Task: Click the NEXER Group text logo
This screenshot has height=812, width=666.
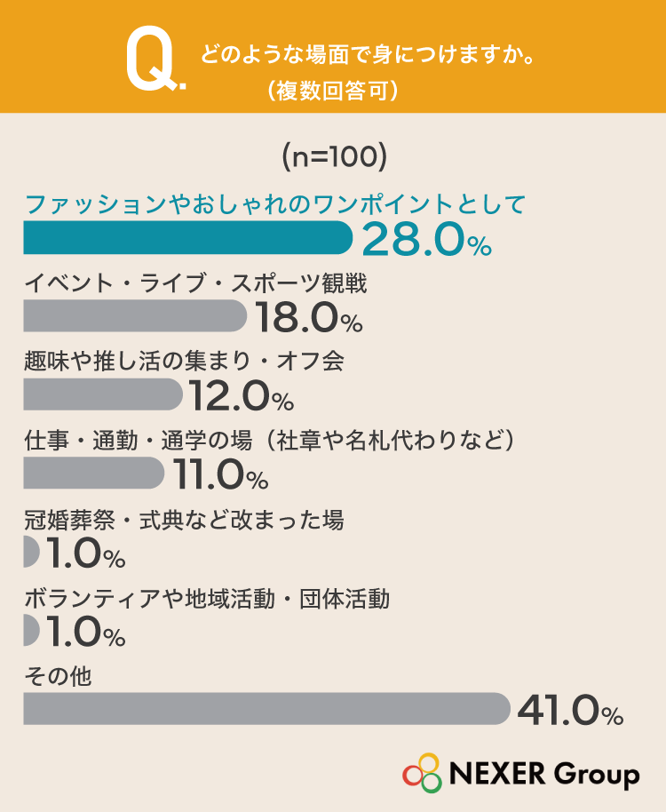Action: tap(544, 775)
